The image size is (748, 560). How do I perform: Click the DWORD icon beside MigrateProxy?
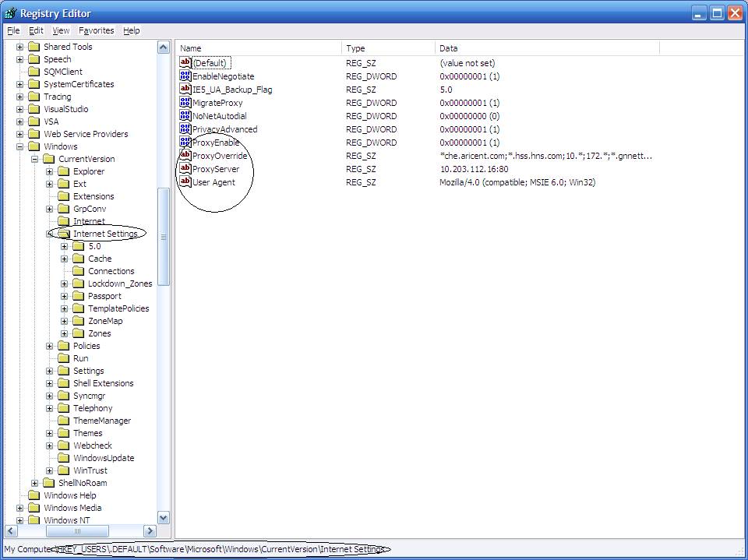pos(185,102)
